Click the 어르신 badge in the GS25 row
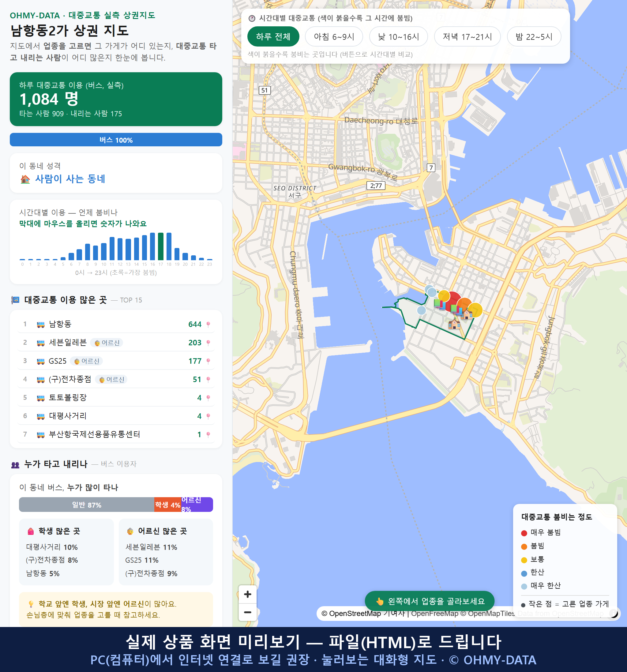 click(x=86, y=361)
